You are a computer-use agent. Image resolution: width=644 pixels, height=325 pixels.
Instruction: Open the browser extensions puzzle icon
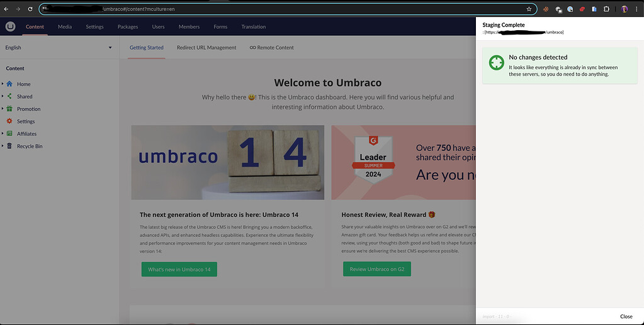tap(606, 9)
